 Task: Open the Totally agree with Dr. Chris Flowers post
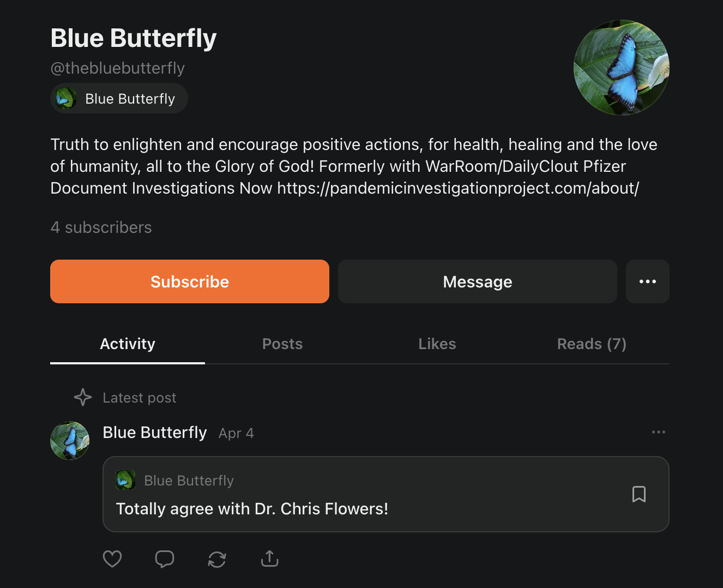[252, 509]
